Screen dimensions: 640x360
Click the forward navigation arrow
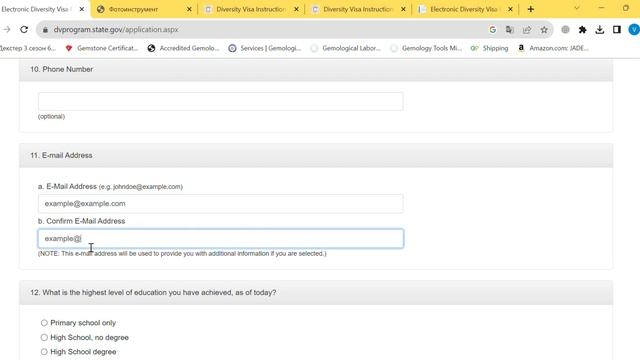(x=7, y=29)
